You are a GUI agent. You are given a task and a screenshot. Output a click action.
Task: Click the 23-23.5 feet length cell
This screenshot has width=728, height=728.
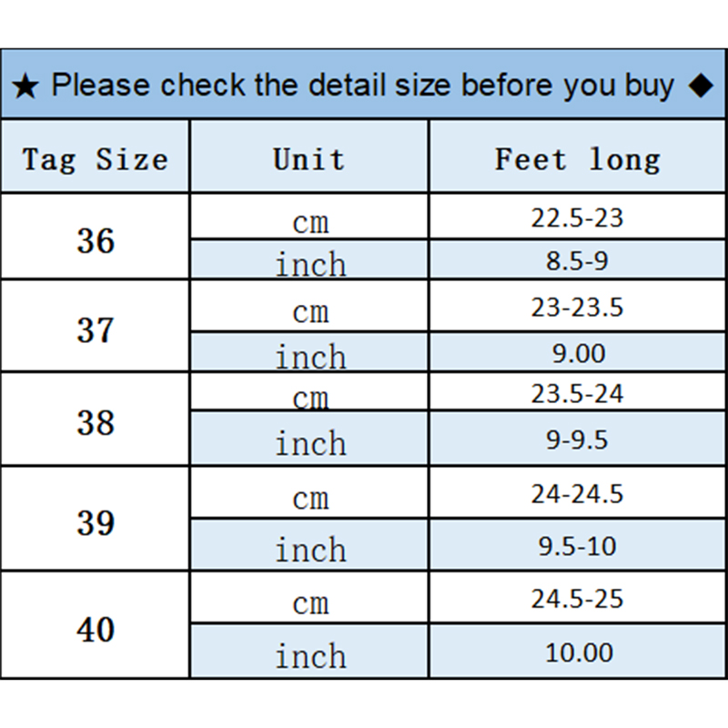(578, 308)
